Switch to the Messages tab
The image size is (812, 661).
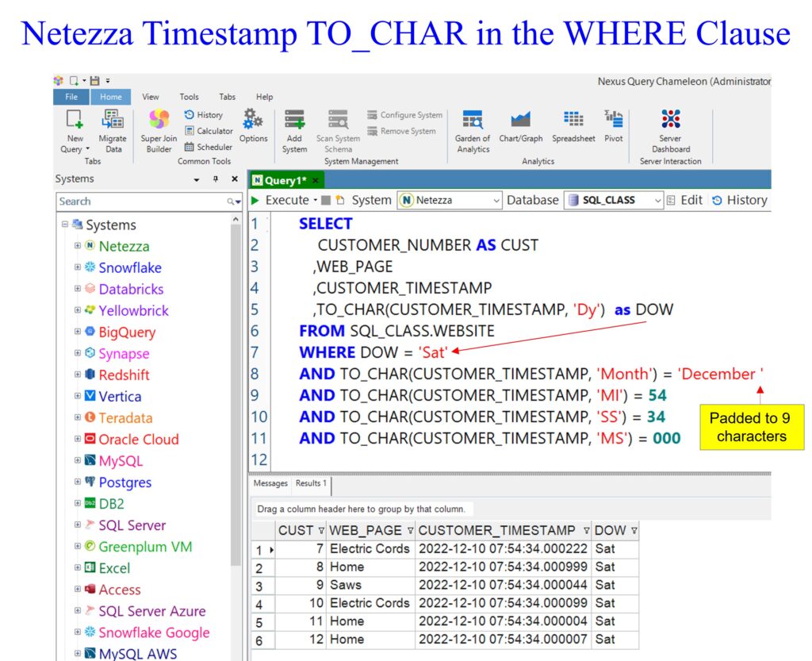click(270, 483)
